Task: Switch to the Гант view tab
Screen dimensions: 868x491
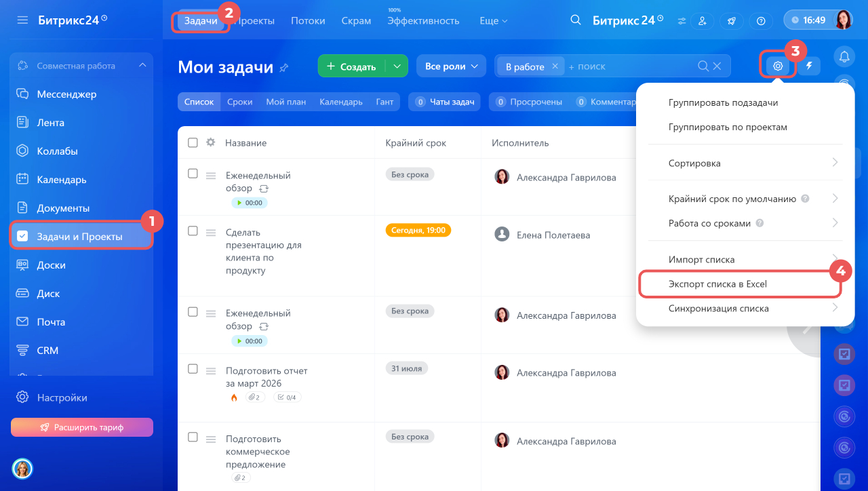Action: click(384, 102)
